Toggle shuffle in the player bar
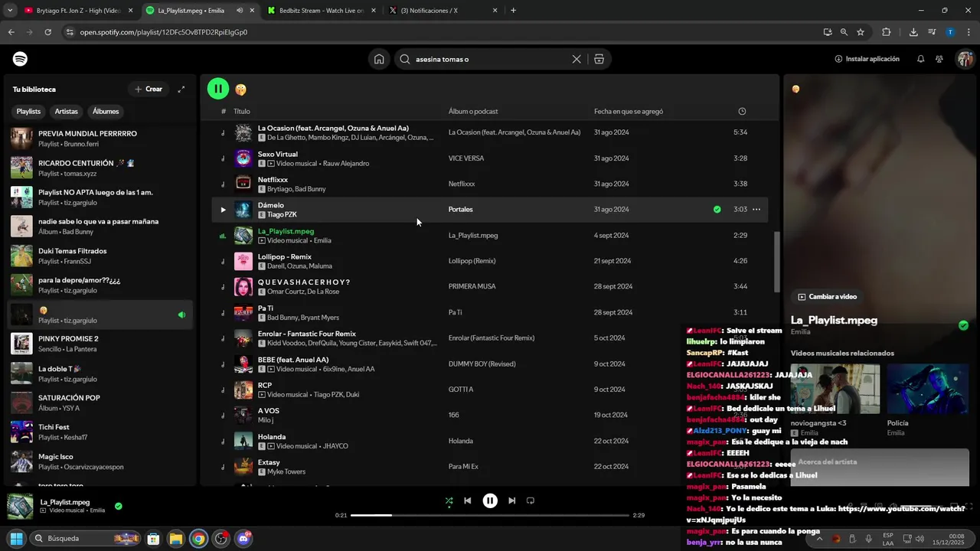The image size is (980, 551). point(449,501)
